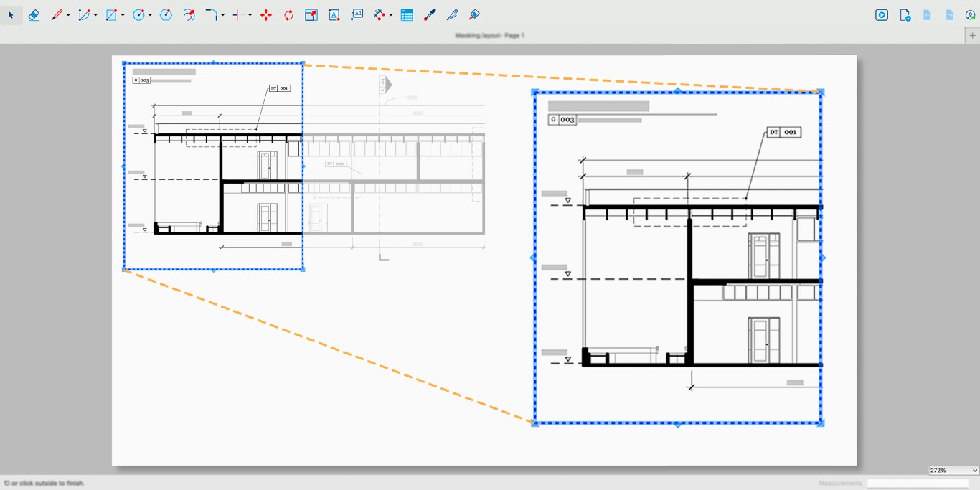
Task: Click the small selected viewport on the left
Action: (213, 166)
